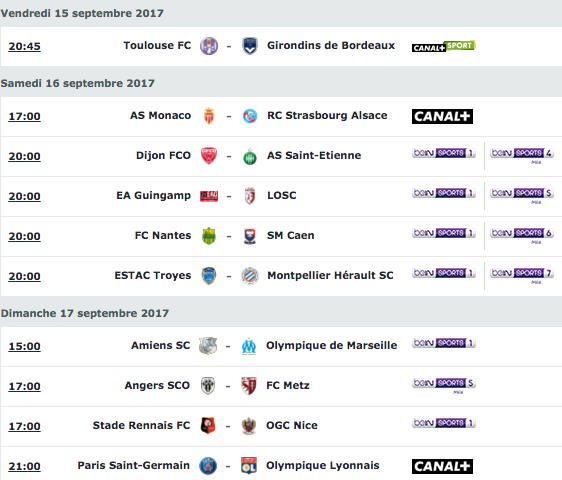Click the Stade Rennais FC crest
Viewport: 562px width, 480px height.
pyautogui.click(x=208, y=426)
